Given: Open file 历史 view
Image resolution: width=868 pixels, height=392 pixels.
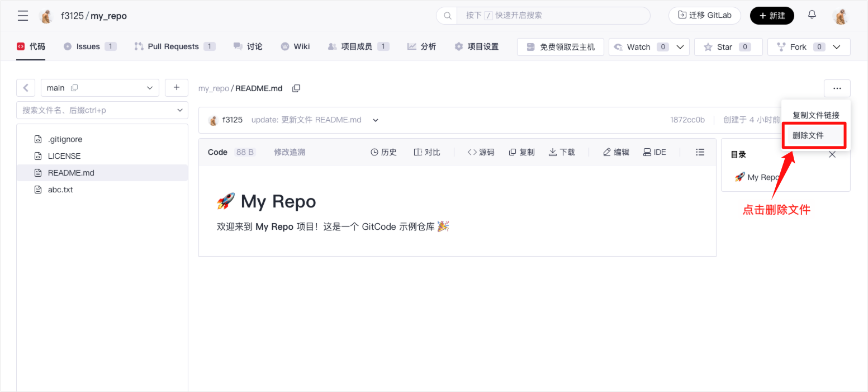Looking at the screenshot, I should [x=383, y=152].
